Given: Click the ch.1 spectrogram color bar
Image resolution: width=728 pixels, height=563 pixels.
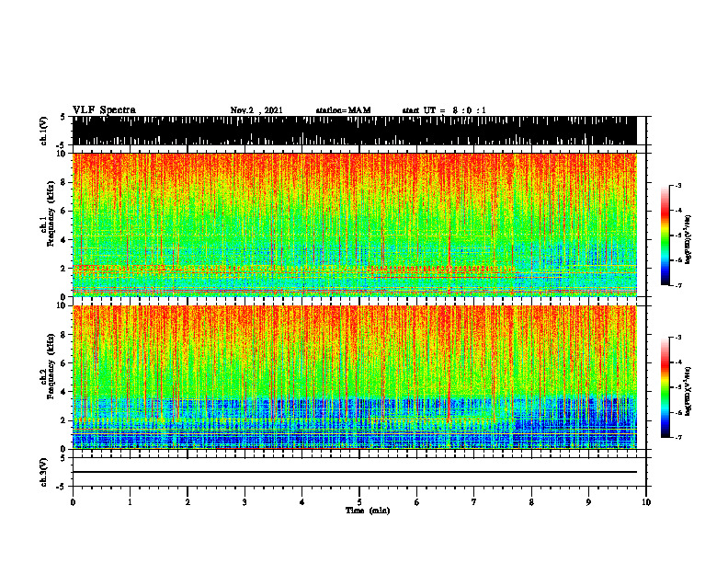Looking at the screenshot, I should (x=665, y=236).
